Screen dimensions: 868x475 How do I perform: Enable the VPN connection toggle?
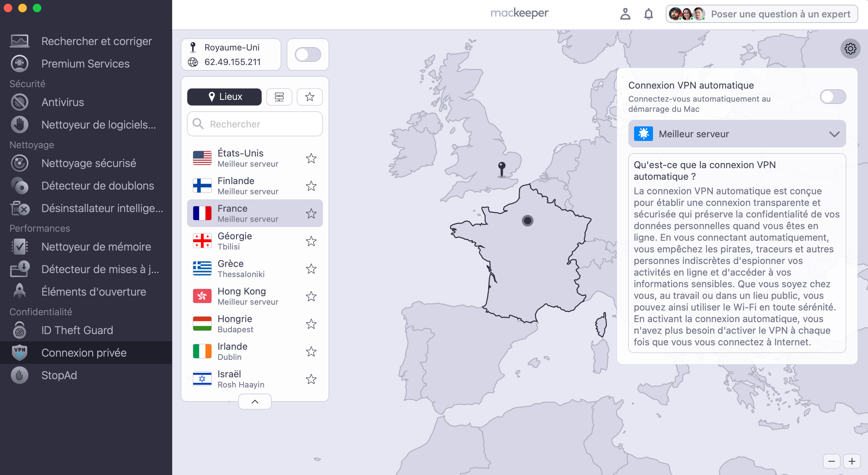coord(307,54)
